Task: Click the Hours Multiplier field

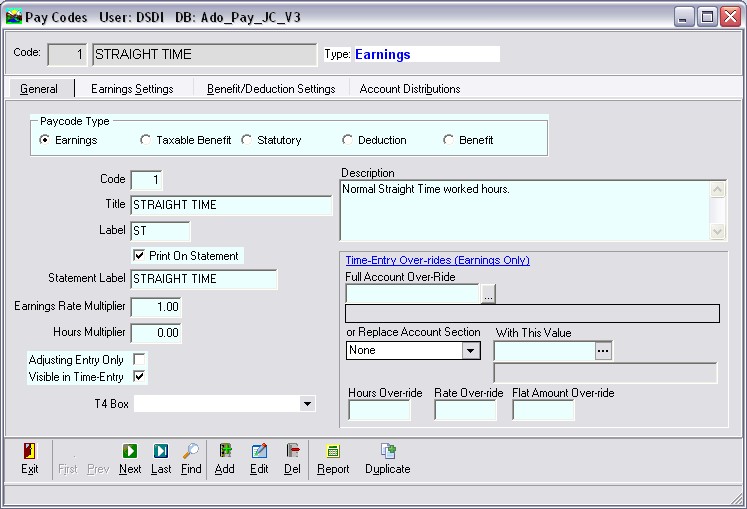Action: point(156,333)
